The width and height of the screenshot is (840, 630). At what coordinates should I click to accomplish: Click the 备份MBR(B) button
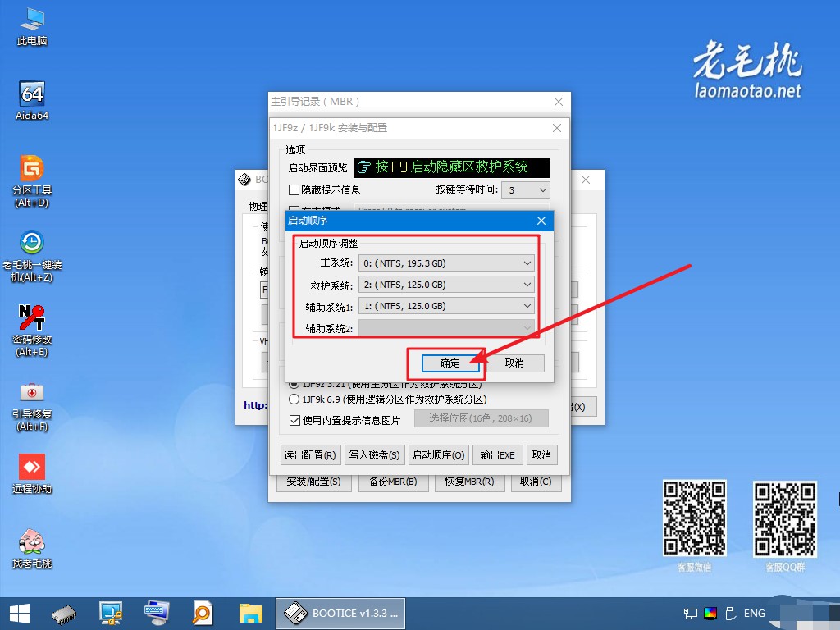393,482
